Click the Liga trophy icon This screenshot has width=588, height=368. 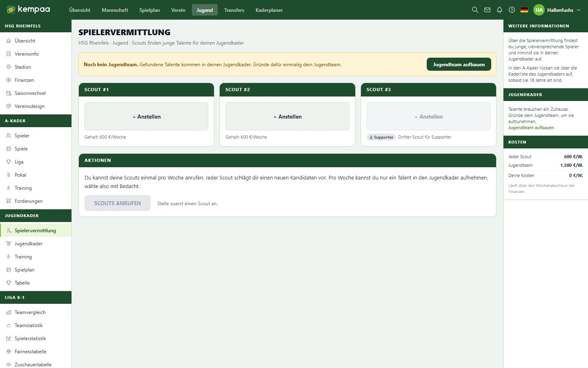click(9, 162)
